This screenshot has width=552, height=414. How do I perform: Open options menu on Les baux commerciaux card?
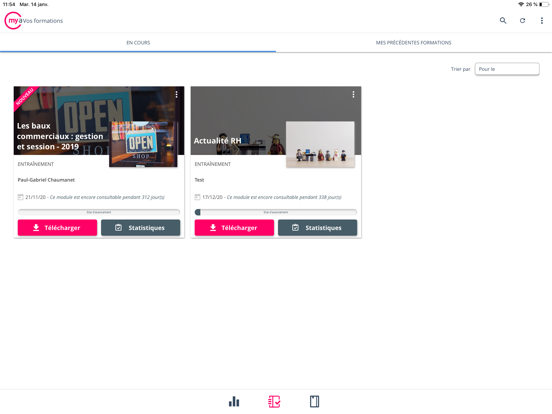pos(176,94)
